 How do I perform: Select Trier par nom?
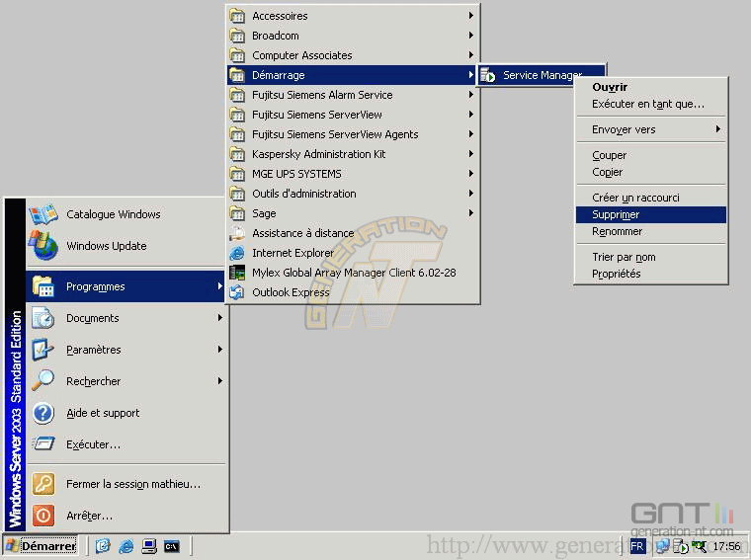coord(651,257)
